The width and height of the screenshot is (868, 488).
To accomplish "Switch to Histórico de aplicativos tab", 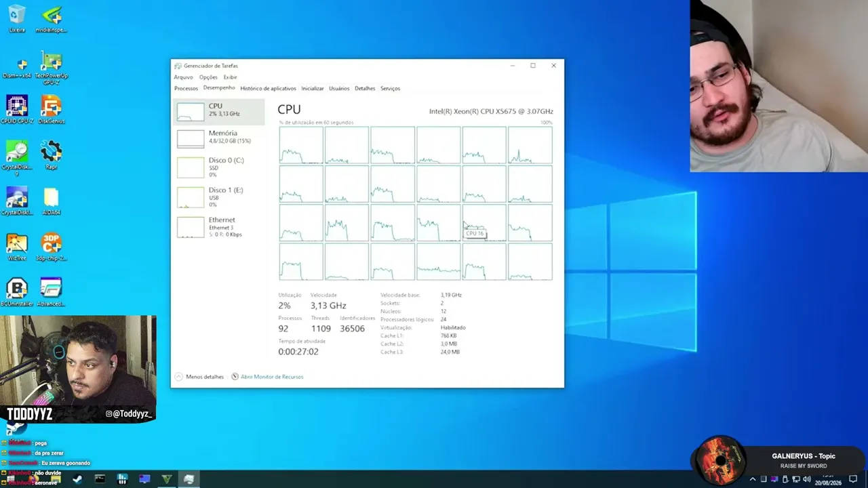I will 268,89.
